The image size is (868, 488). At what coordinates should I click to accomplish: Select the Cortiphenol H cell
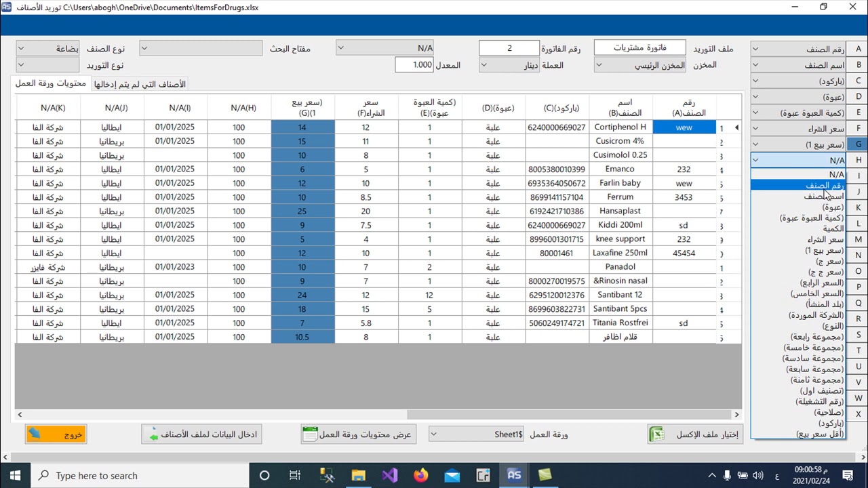(x=621, y=127)
